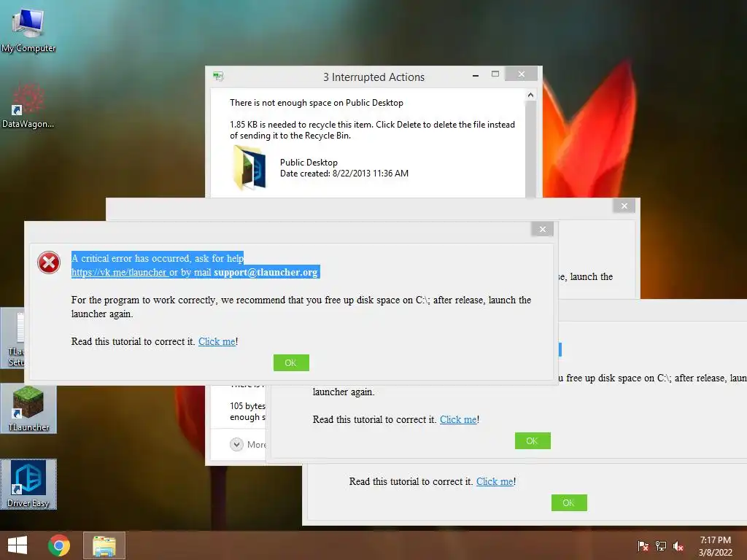Viewport: 747px width, 560px height.
Task: Launch Google Chrome from the taskbar
Action: pos(58,545)
